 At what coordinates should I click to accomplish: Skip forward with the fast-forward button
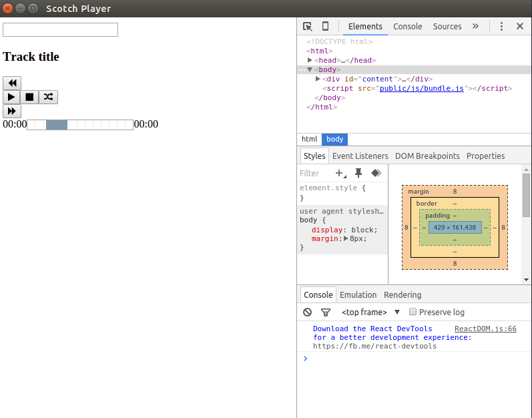[x=12, y=111]
